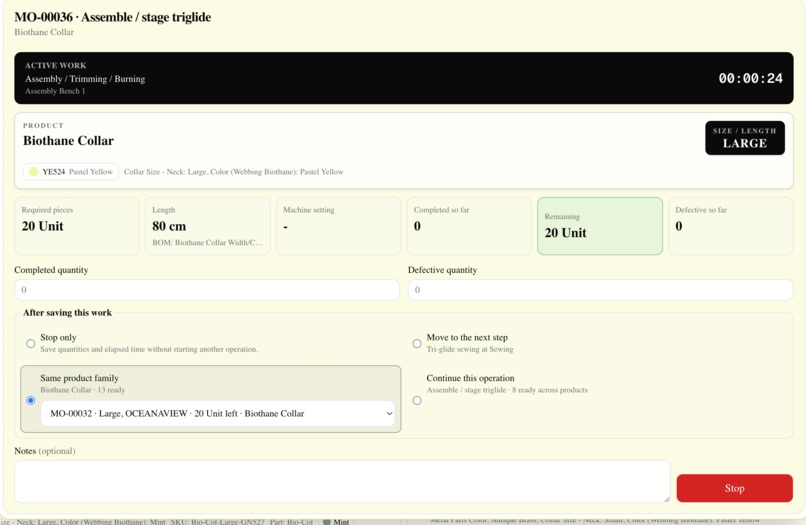The height and width of the screenshot is (525, 806).
Task: Grab the Notes textarea resize handle
Action: (x=667, y=499)
